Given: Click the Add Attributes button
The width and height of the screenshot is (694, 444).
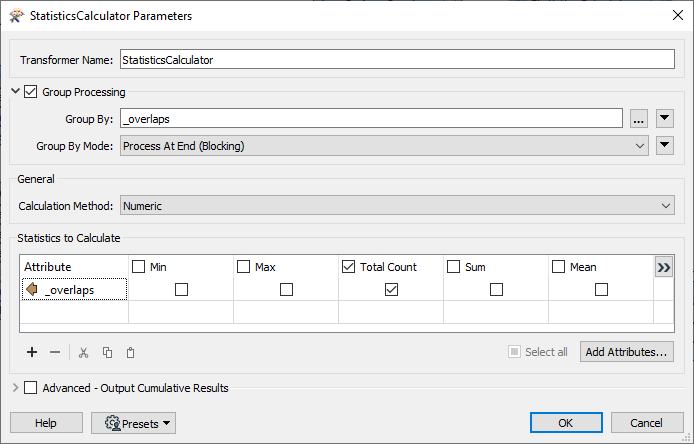Looking at the screenshot, I should pos(626,352).
